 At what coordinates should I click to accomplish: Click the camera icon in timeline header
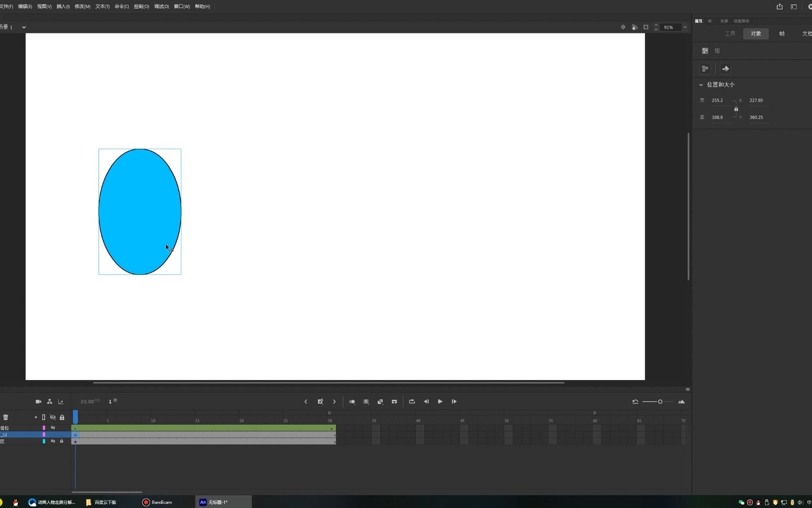pyautogui.click(x=39, y=402)
